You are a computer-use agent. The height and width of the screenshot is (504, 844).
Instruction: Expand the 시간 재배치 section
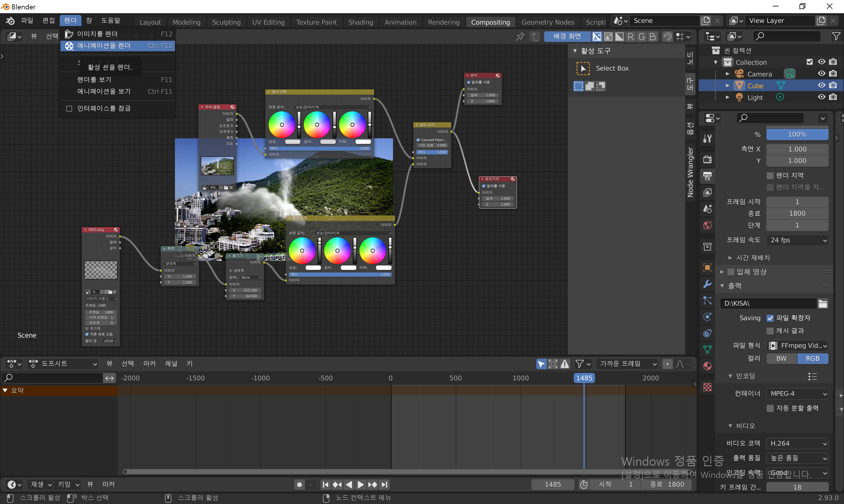pos(752,258)
